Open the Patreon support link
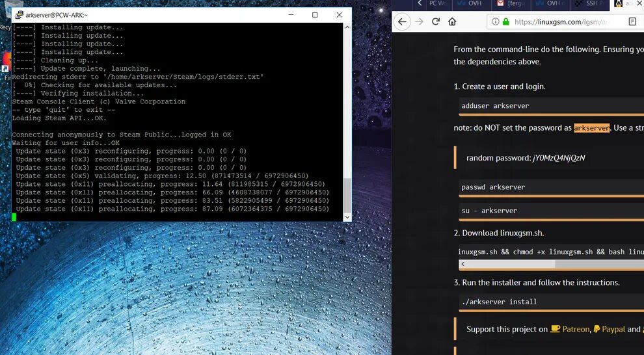This screenshot has height=355, width=644. point(576,329)
